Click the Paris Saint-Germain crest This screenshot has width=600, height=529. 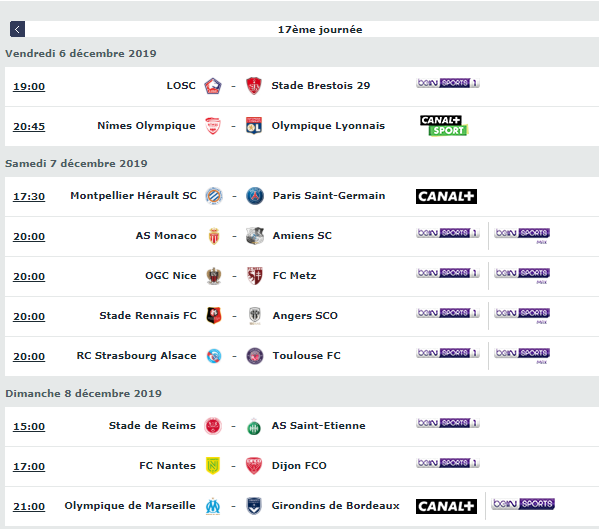tap(255, 196)
